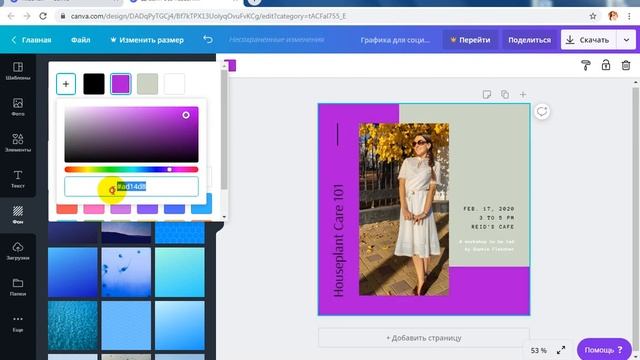
Task: Click the browser address bar URL
Action: [x=208, y=16]
